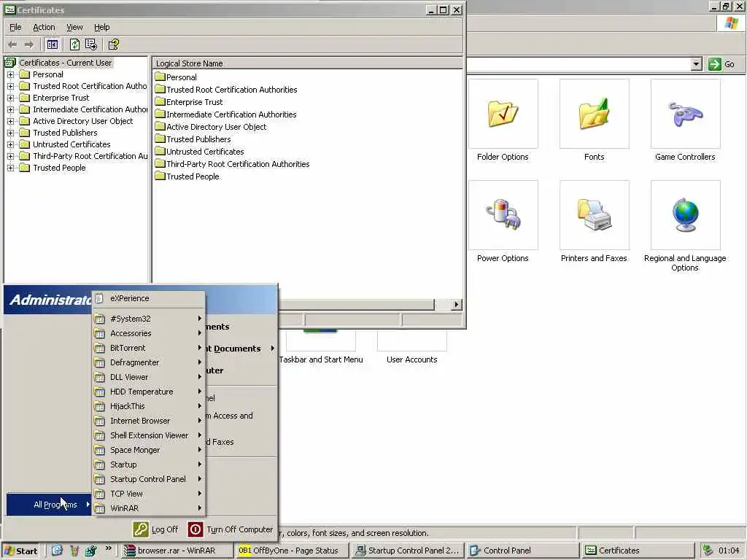Open the View menu
Viewport: 747px width, 560px height.
point(74,27)
